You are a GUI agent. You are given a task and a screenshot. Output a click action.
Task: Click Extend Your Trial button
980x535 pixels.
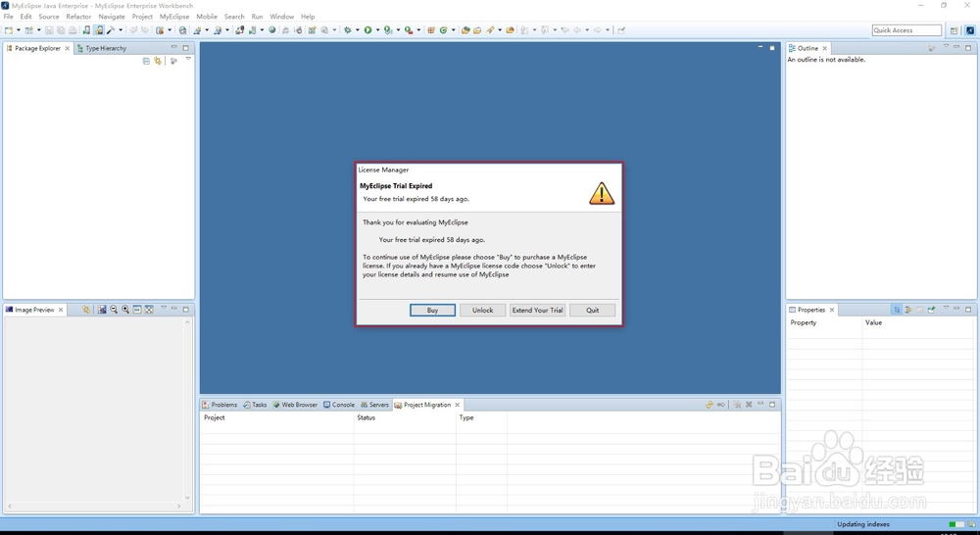pos(537,310)
